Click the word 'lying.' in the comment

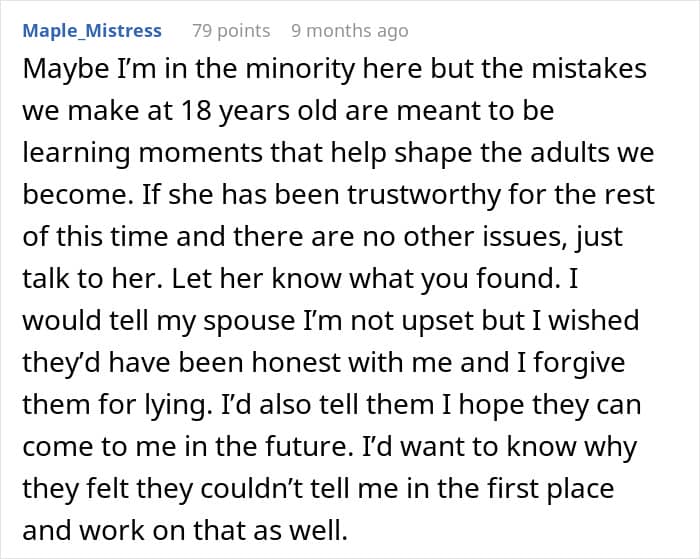178,405
